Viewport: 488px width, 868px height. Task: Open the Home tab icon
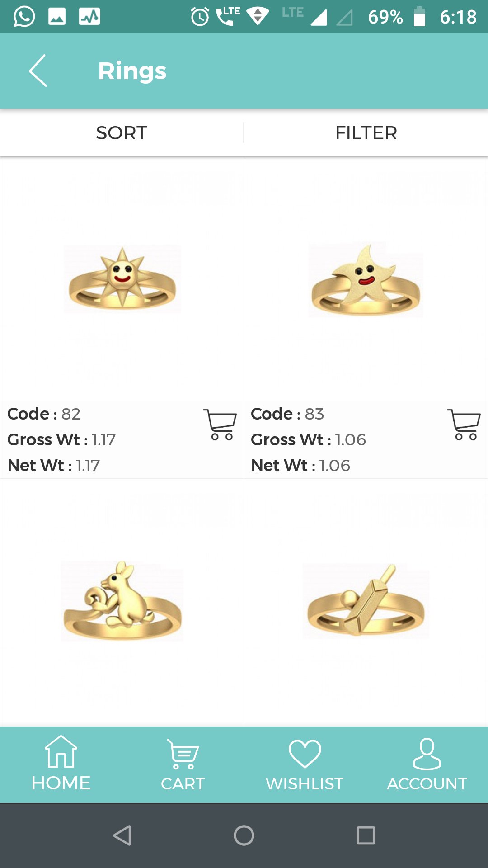click(x=61, y=751)
